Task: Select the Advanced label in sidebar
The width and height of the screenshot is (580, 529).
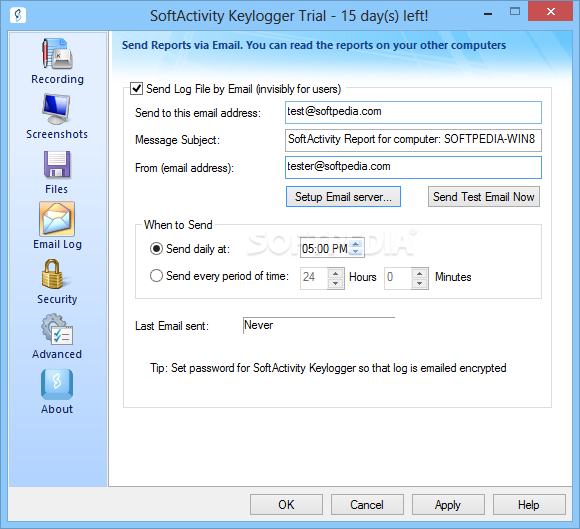Action: [x=57, y=354]
